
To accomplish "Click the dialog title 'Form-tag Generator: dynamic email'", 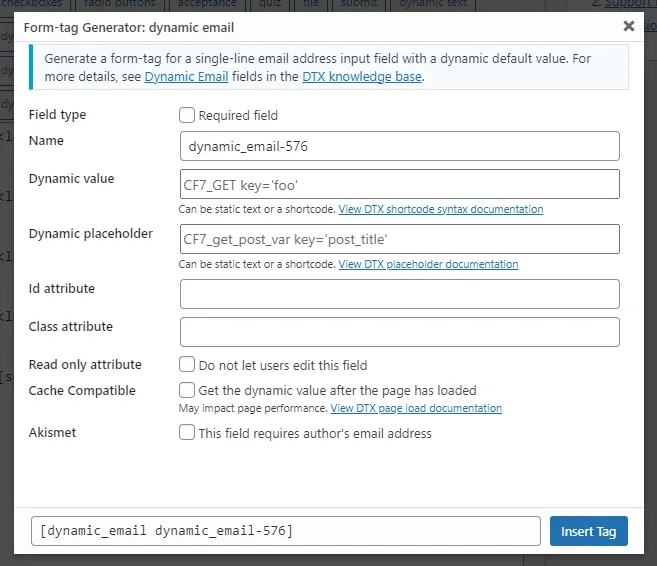I will pos(129,28).
